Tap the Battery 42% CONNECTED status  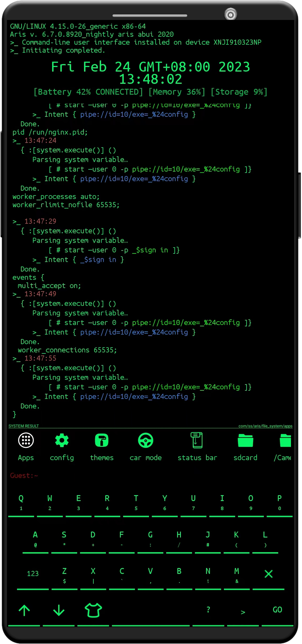[x=88, y=92]
